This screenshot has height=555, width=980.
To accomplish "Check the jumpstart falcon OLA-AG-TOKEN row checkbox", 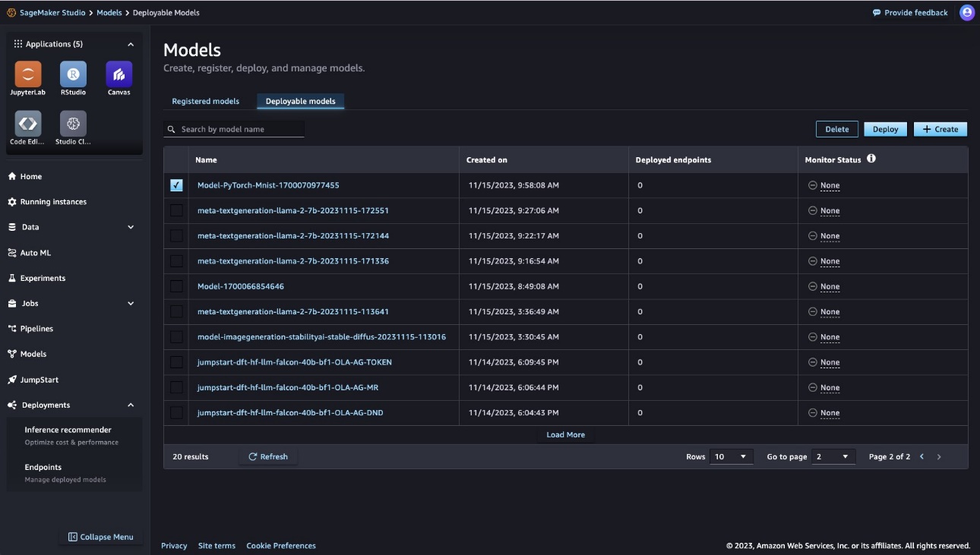I will point(176,362).
